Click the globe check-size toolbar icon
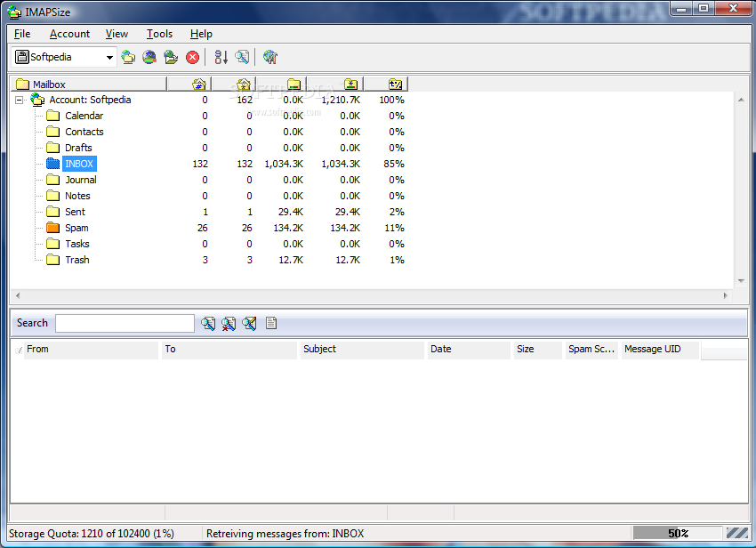This screenshot has height=548, width=756. [149, 58]
